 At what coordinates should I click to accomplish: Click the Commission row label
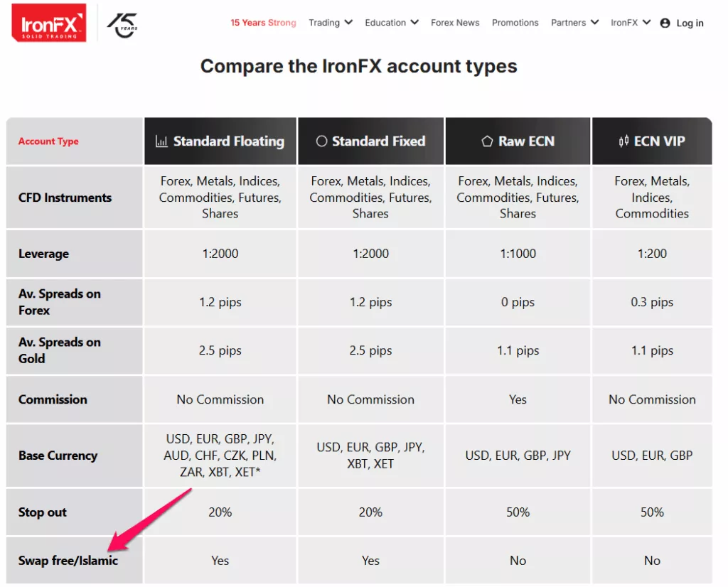coord(53,399)
